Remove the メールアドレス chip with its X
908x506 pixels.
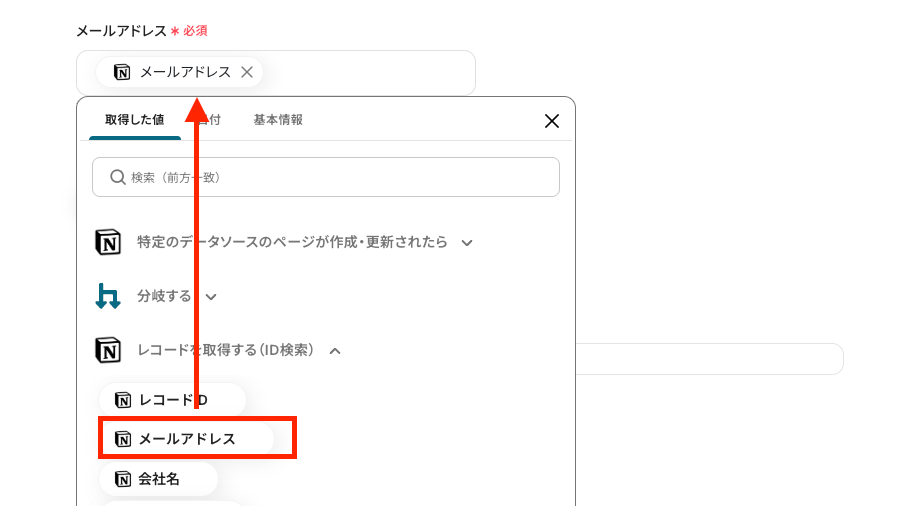(x=247, y=72)
